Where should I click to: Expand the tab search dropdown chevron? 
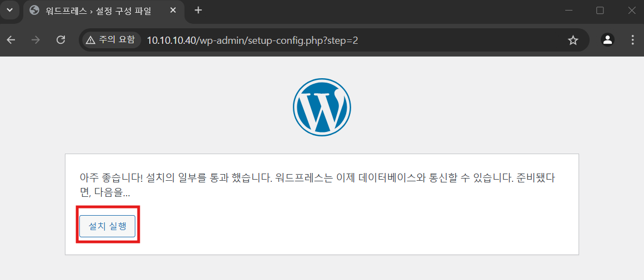[x=10, y=11]
